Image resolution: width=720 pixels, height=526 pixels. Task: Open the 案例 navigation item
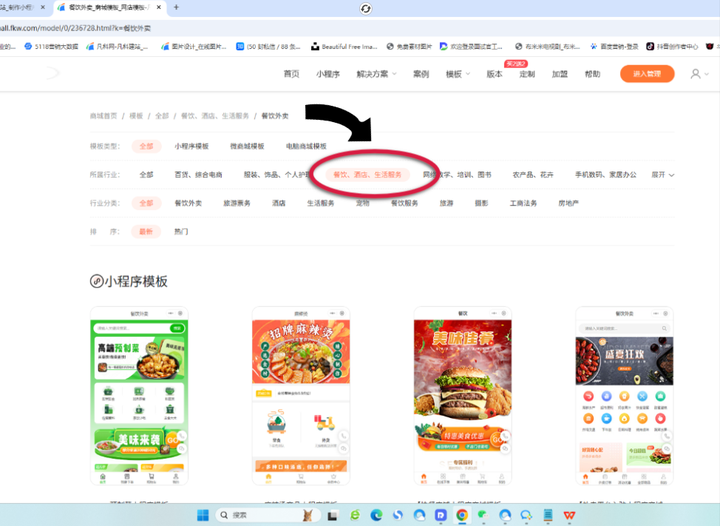421,74
